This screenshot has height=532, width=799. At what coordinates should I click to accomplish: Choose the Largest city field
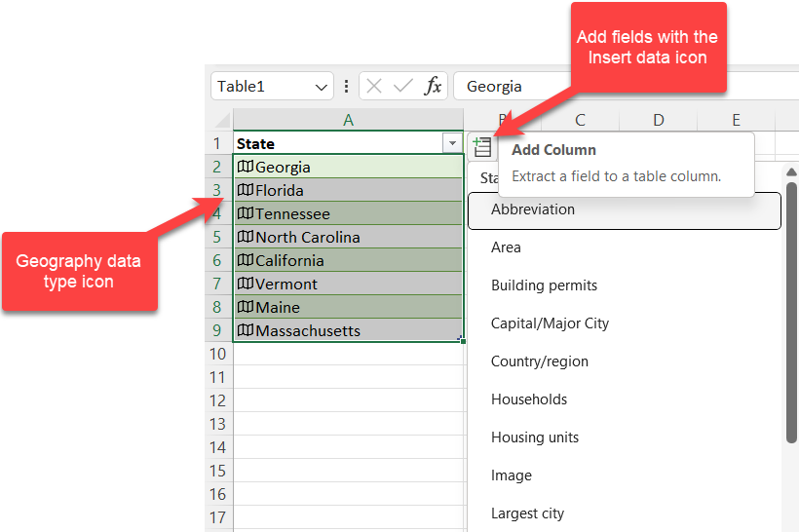tap(625, 513)
